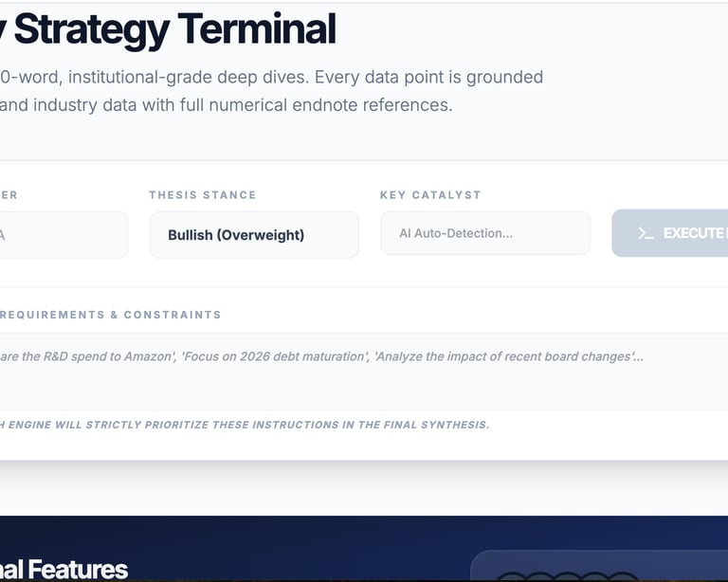Click the Features heading in dark section

click(64, 569)
